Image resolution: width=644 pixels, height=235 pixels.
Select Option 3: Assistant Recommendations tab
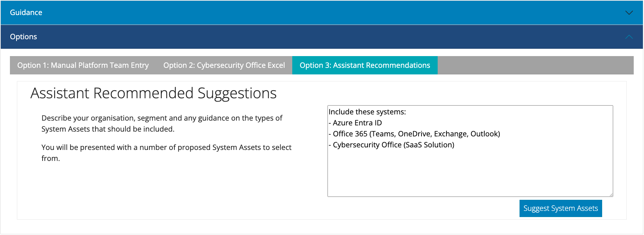pos(365,65)
